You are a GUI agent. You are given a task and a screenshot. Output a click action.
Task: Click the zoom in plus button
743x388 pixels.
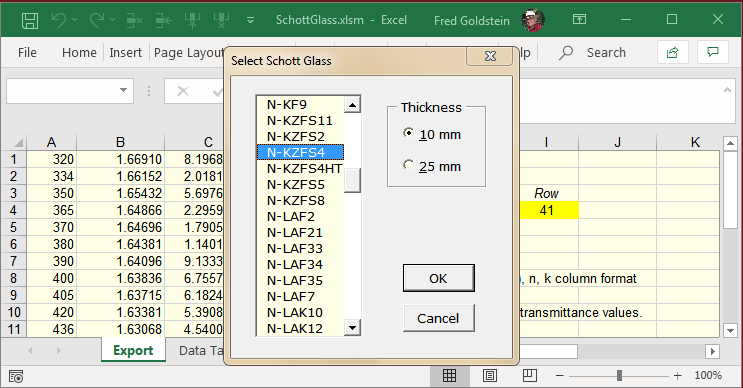coord(678,376)
